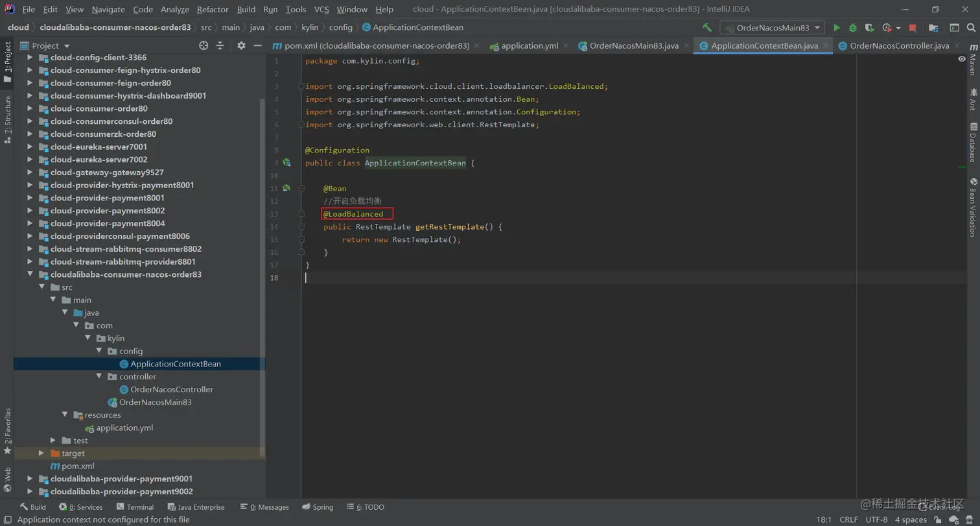
Task: Collapse the resources folder node
Action: pos(65,415)
